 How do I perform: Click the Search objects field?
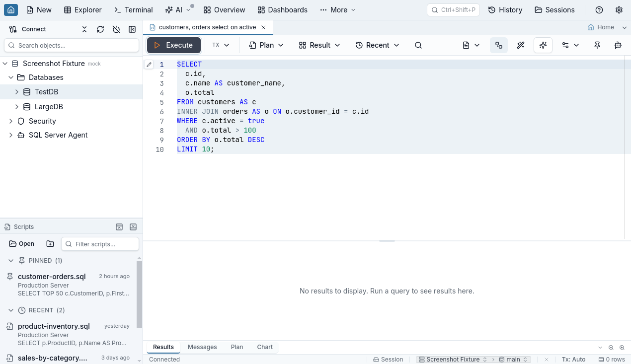[x=72, y=45]
